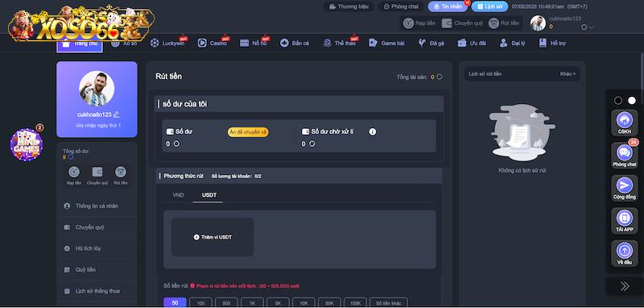Open Đại lý menu item

click(513, 44)
